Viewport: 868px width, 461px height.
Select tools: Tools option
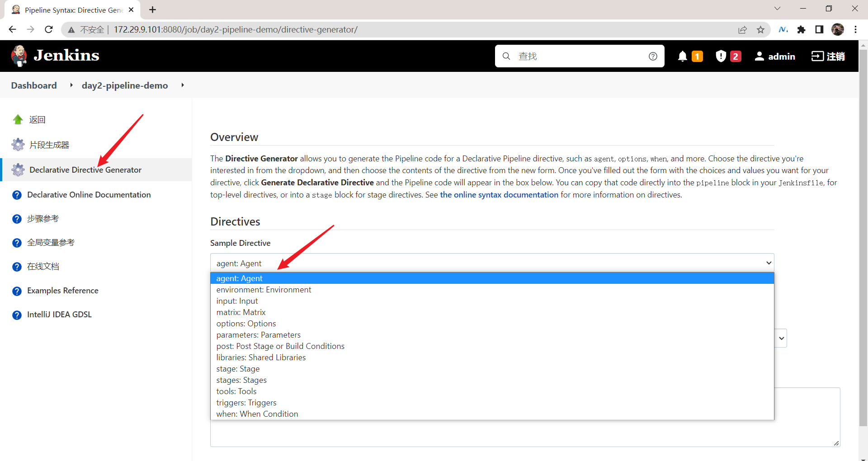pyautogui.click(x=492, y=391)
